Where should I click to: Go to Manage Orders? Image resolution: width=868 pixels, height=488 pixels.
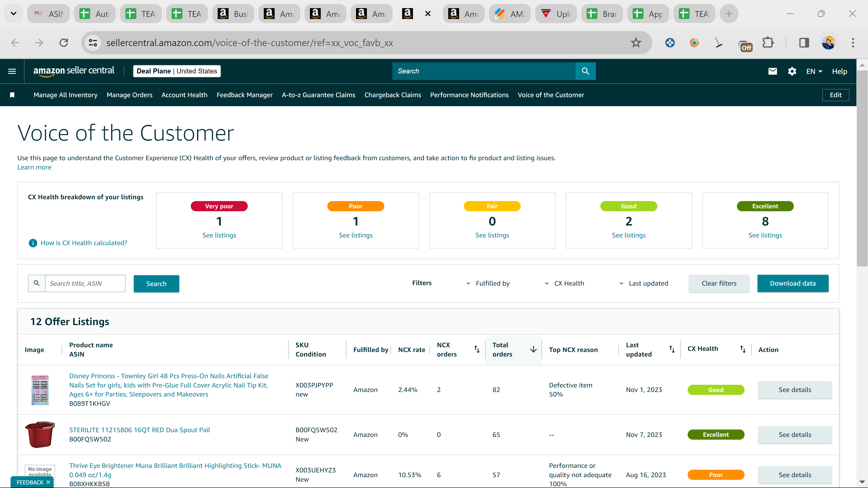(x=129, y=95)
